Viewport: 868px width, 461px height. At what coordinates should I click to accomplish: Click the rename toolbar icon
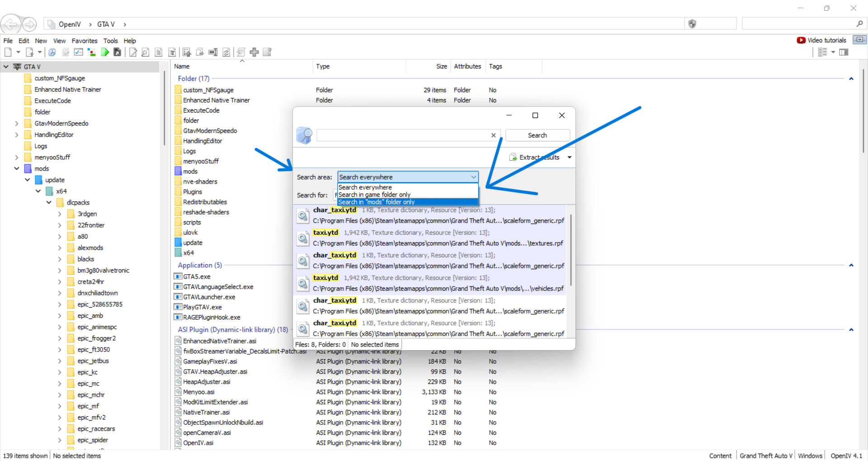click(213, 52)
